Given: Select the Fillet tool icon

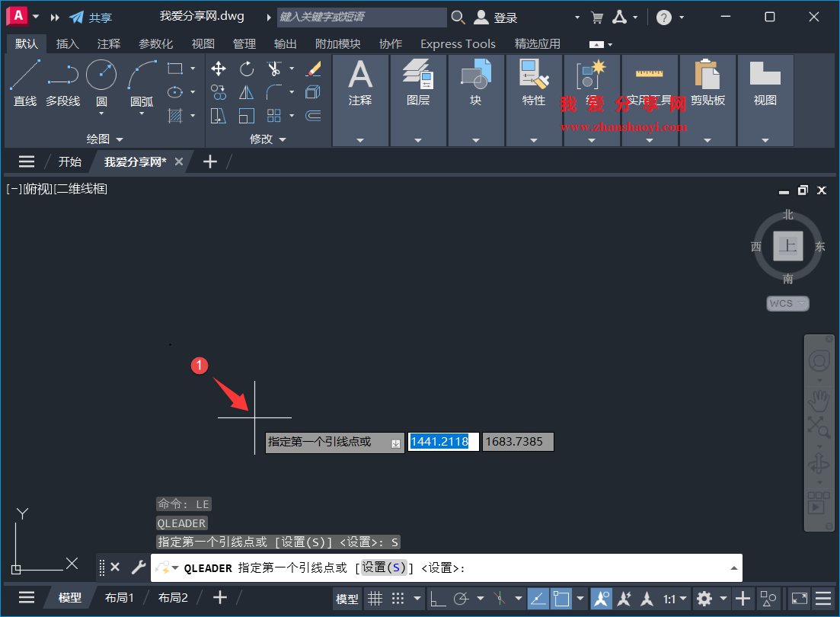Looking at the screenshot, I should tap(273, 92).
